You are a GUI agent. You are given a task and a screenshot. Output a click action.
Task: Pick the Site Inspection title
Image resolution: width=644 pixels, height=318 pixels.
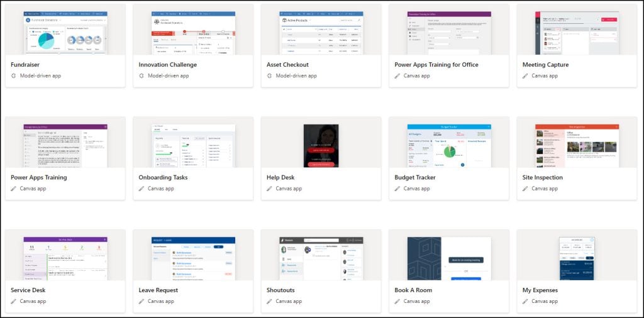click(543, 178)
